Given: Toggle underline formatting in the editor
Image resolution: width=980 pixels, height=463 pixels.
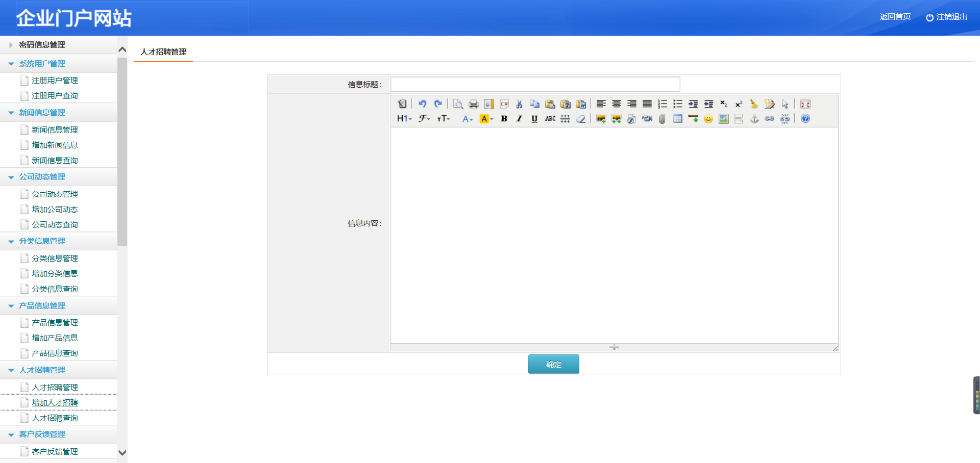Looking at the screenshot, I should 534,119.
